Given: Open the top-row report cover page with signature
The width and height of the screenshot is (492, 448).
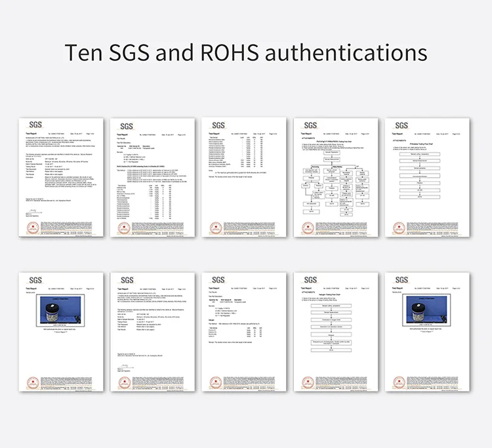Looking at the screenshot, I should pyautogui.click(x=61, y=178).
